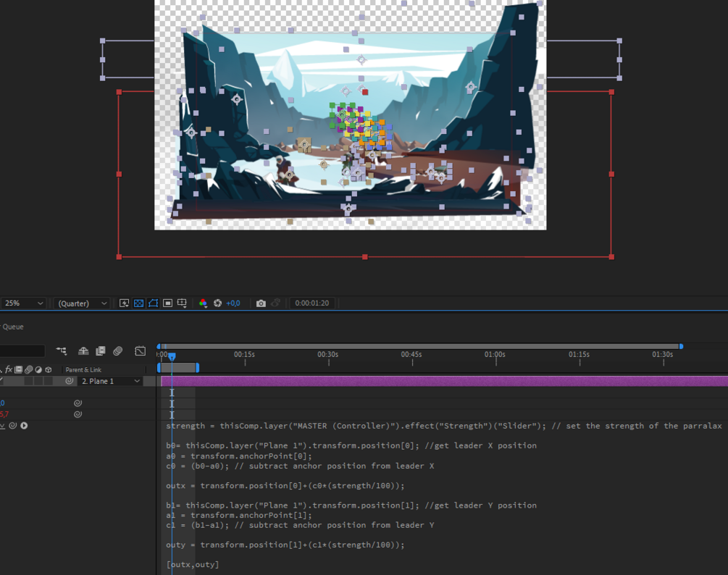Click the red bounding box left-middle handle
Image resolution: width=728 pixels, height=575 pixels.
click(120, 174)
